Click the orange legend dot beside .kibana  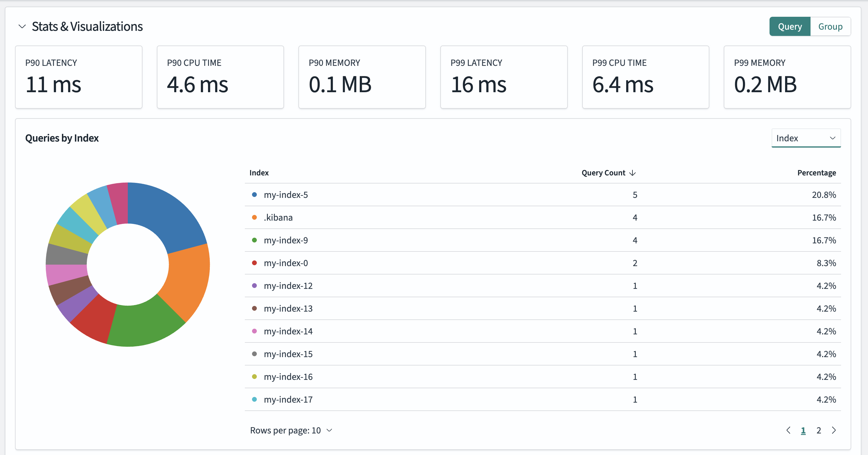254,217
